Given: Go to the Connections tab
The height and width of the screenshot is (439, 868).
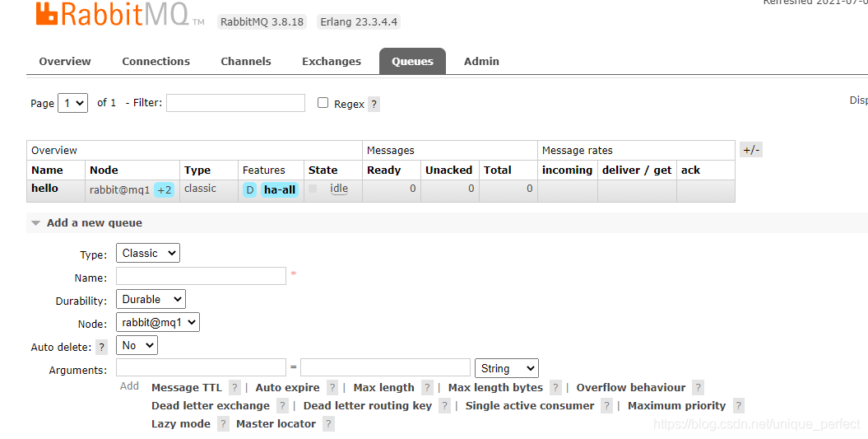Looking at the screenshot, I should coord(156,62).
